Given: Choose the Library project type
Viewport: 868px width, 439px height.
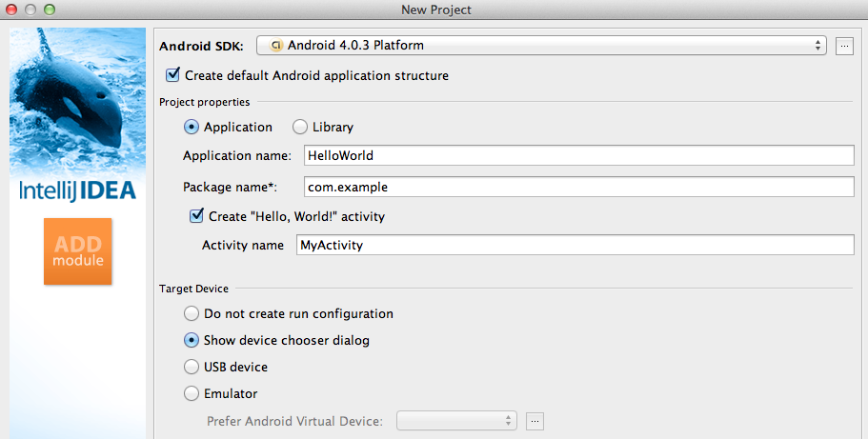Looking at the screenshot, I should click(x=300, y=127).
